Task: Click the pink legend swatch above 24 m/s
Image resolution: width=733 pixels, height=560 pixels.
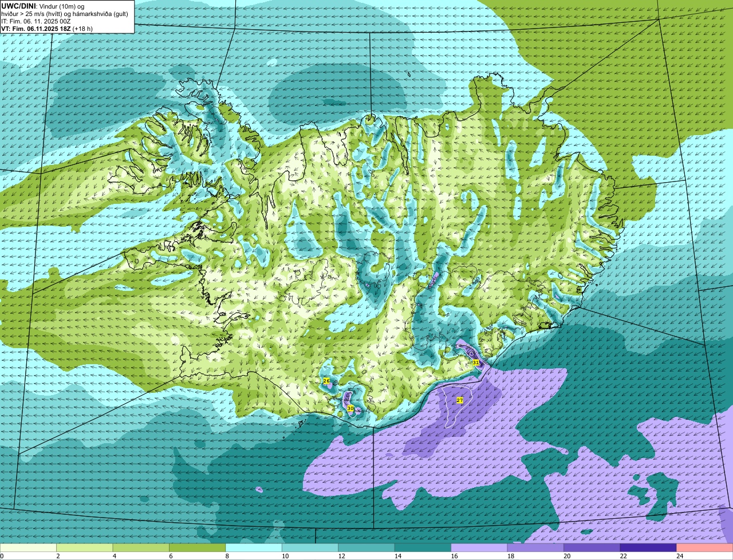Action: pos(705,548)
